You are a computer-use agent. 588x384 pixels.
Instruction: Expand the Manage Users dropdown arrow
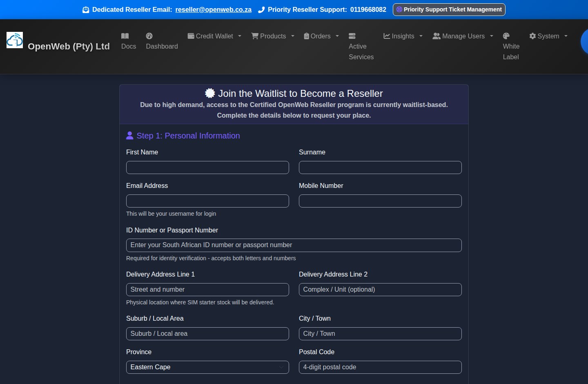click(x=492, y=36)
